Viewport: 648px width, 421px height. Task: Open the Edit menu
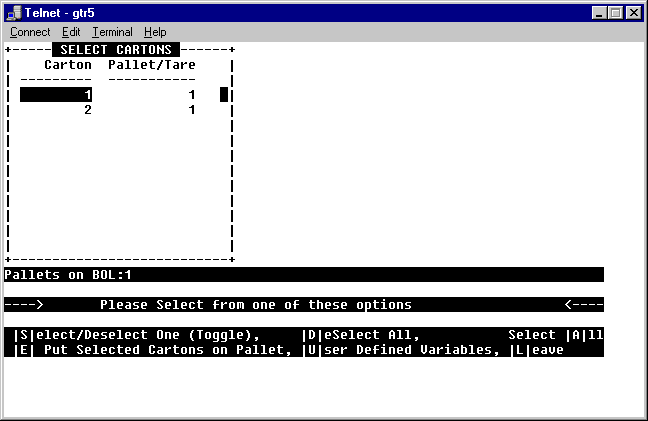[x=71, y=32]
